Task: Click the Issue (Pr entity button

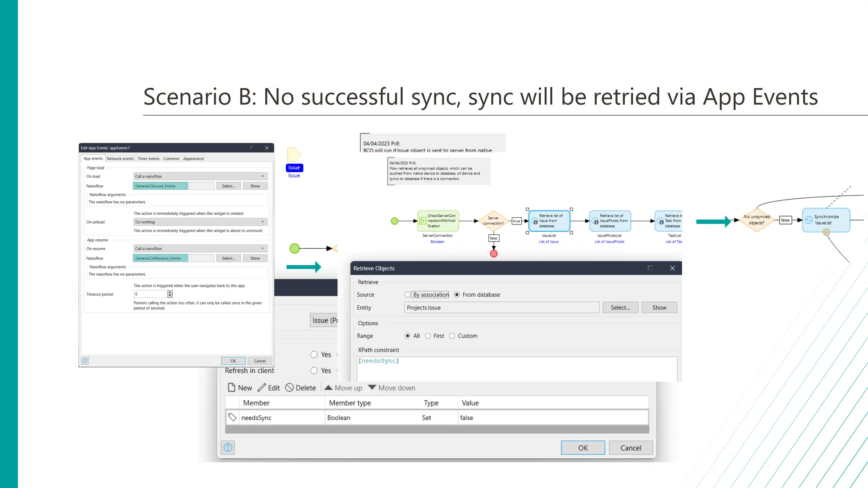Action: (324, 320)
